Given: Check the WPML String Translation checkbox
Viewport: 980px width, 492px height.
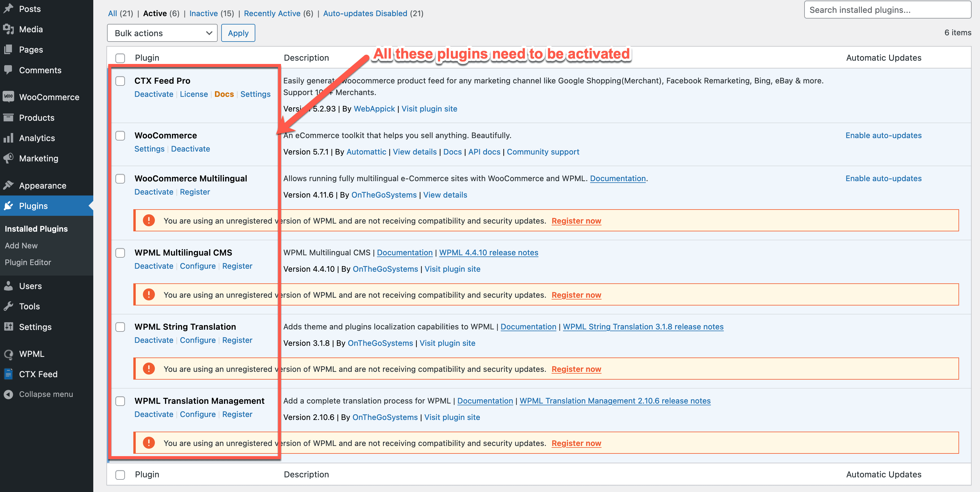Looking at the screenshot, I should tap(120, 327).
